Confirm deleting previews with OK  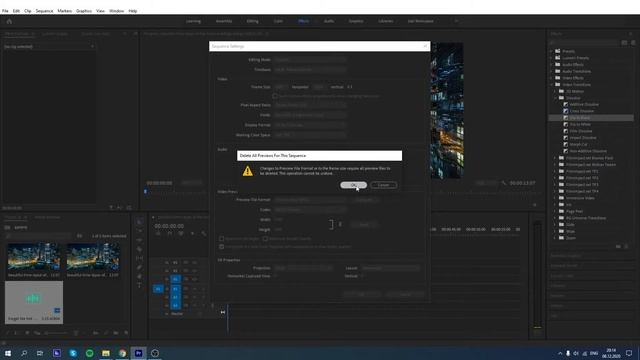pyautogui.click(x=353, y=185)
